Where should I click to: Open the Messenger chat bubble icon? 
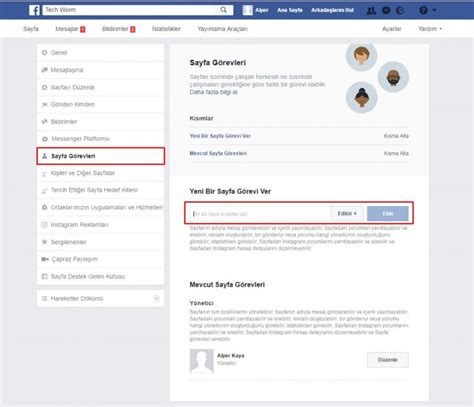pyautogui.click(x=386, y=10)
